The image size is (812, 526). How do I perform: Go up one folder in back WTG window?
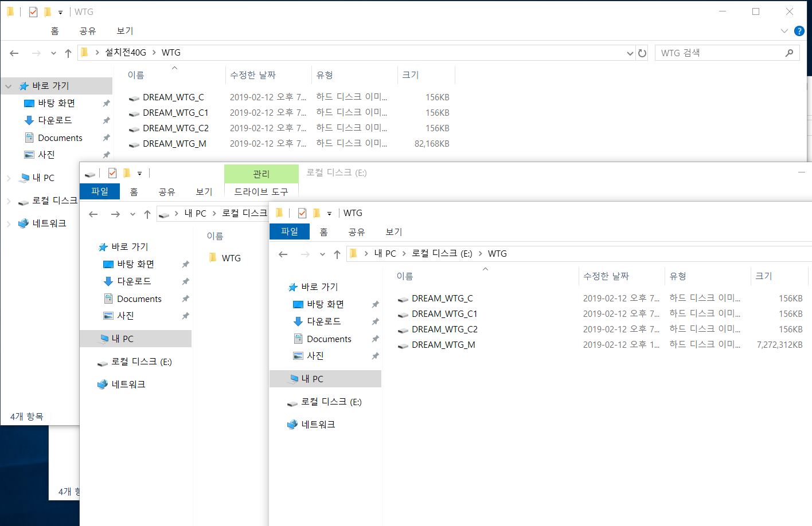pyautogui.click(x=68, y=53)
